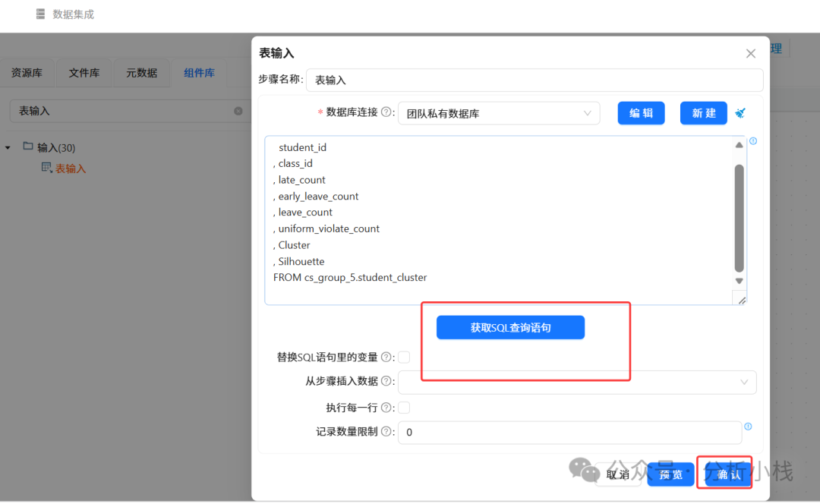Viewport: 820px width, 504px height.
Task: Click the 预览 button
Action: coord(670,474)
